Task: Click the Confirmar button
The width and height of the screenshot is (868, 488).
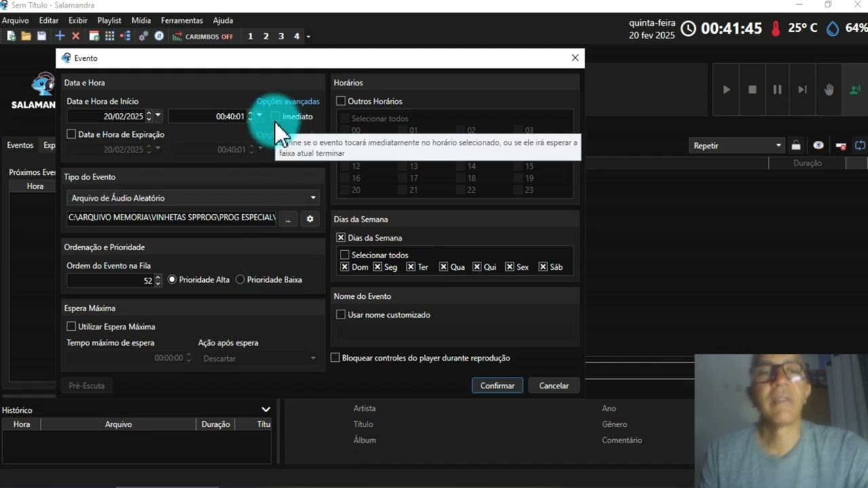Action: coord(497,386)
